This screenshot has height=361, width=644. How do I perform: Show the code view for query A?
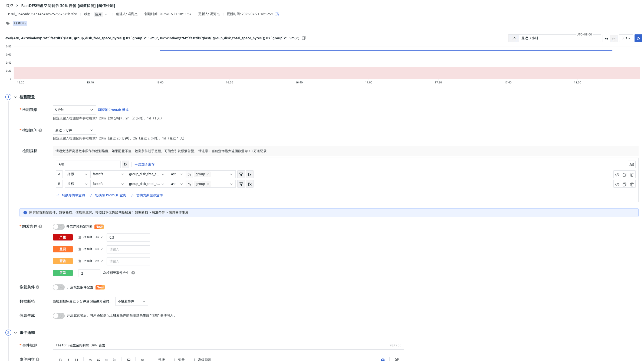point(617,175)
